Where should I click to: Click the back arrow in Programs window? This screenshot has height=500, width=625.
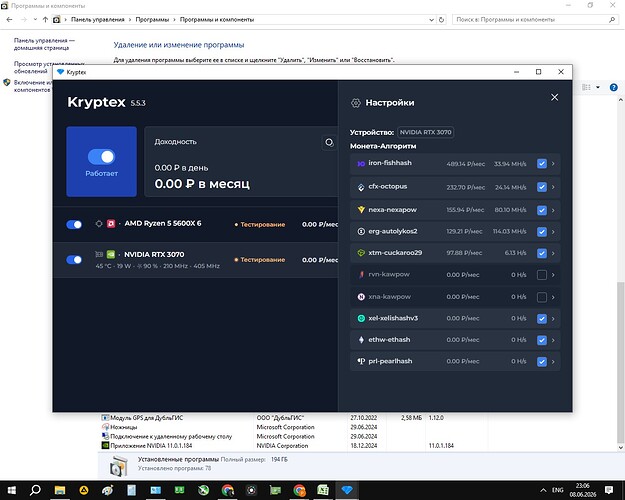pos(10,20)
